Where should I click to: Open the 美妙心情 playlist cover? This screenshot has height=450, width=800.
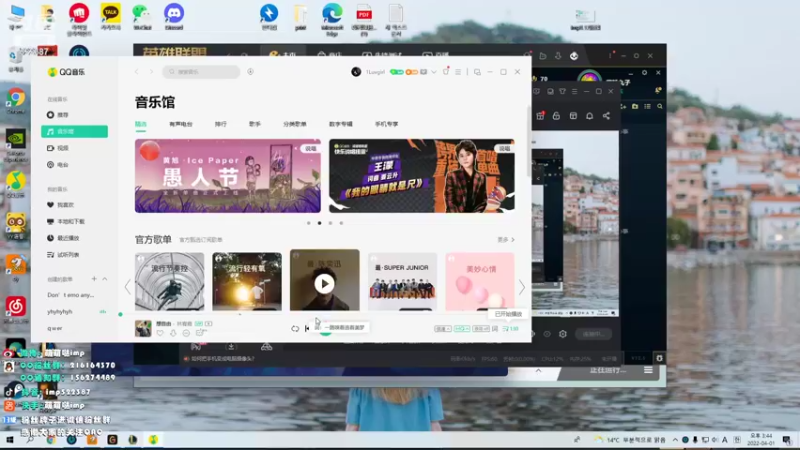480,282
